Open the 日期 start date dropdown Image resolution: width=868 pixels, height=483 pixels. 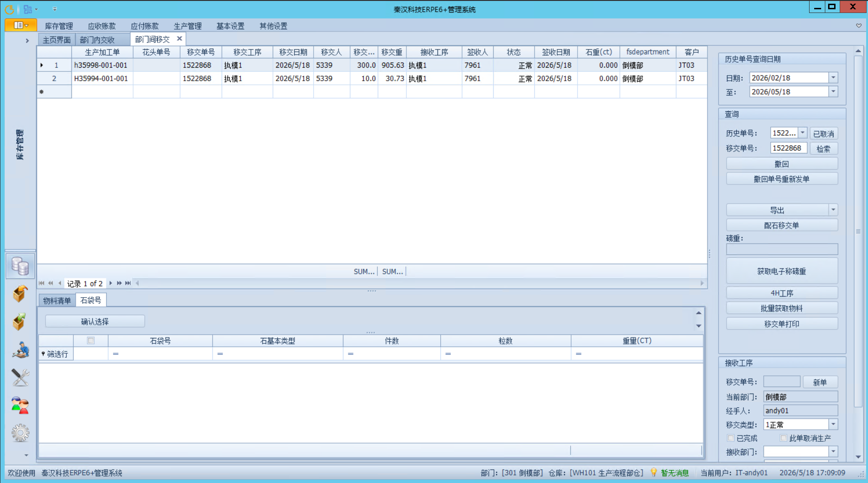(833, 78)
